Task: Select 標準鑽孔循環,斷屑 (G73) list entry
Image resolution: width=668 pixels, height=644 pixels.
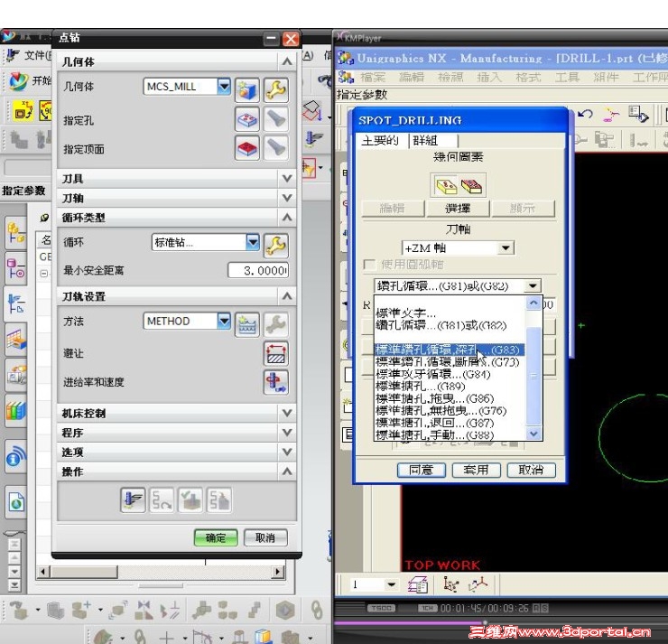Action: coord(448,362)
